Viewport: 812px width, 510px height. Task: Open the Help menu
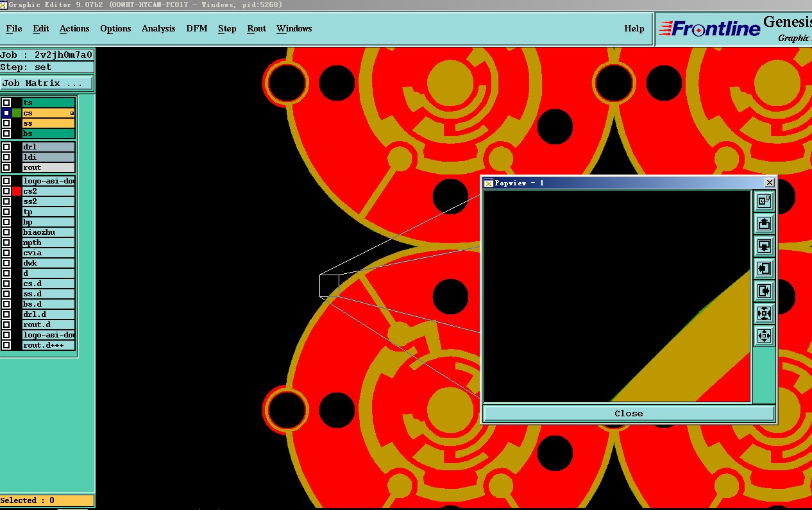634,28
